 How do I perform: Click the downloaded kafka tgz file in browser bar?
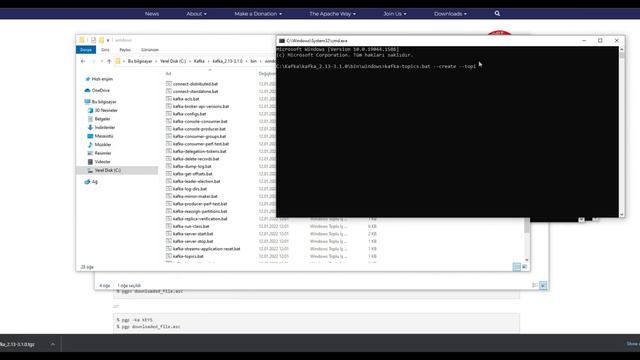(x=18, y=344)
